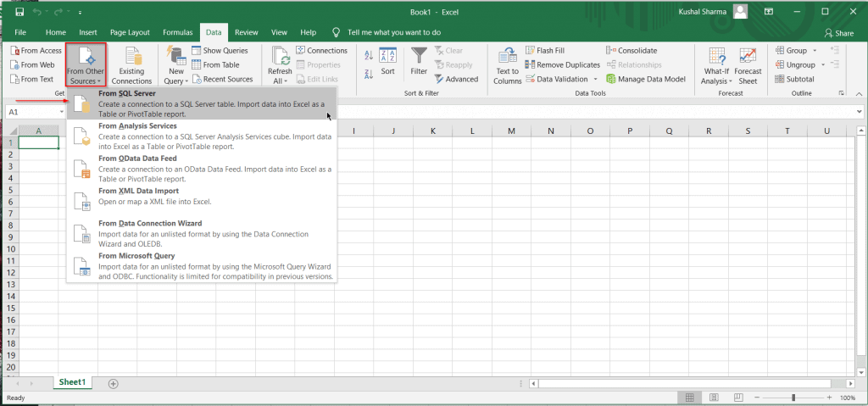Switch to the Formulas tab
The width and height of the screenshot is (868, 406).
(178, 33)
